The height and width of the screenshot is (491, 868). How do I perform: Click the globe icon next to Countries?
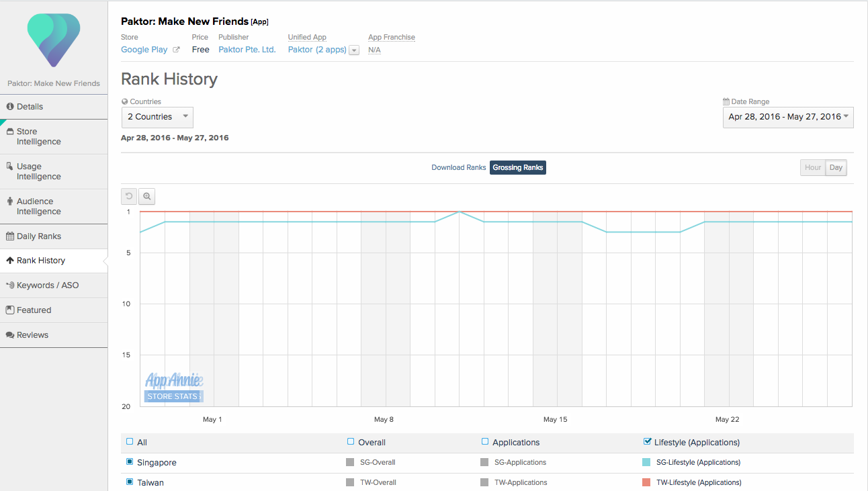tap(124, 102)
